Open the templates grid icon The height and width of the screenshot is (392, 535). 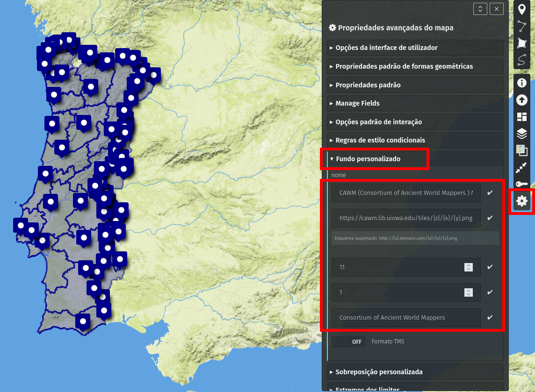[x=522, y=117]
